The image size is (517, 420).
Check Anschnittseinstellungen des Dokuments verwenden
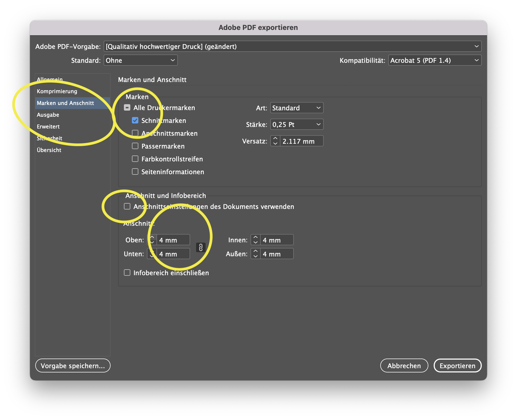tap(127, 207)
